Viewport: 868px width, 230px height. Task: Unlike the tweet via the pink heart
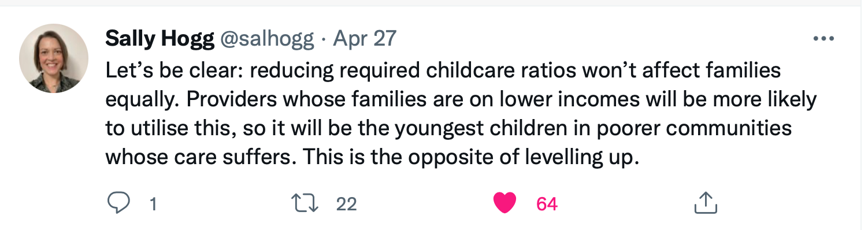tap(505, 203)
